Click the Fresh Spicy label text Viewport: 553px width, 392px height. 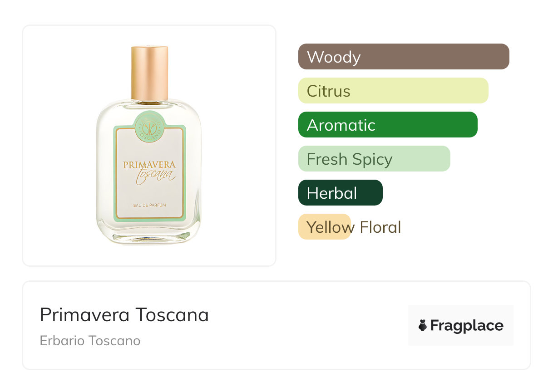[x=349, y=159]
